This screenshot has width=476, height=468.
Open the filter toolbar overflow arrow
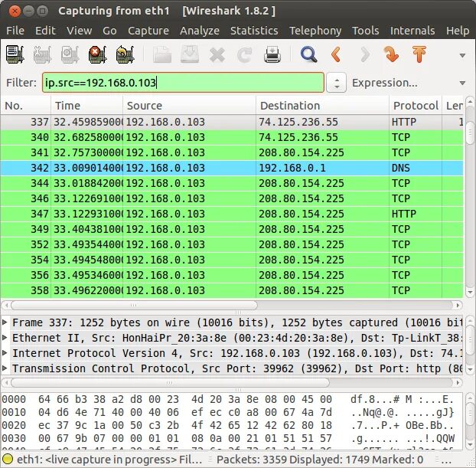pos(462,83)
